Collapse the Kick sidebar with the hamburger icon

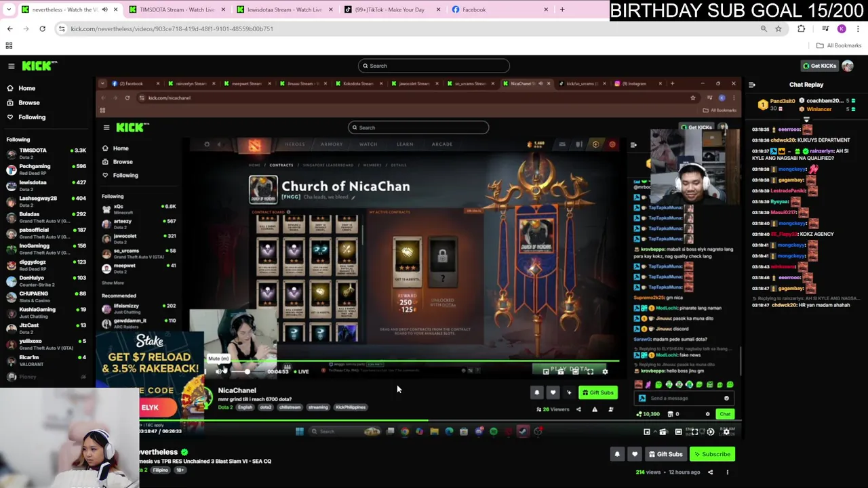pyautogui.click(x=12, y=66)
